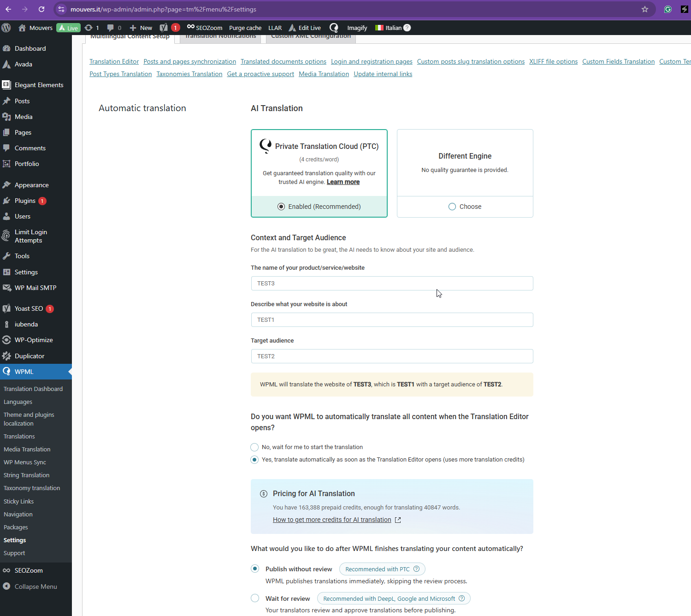
Task: Click the Italian language help icon
Action: 407,28
